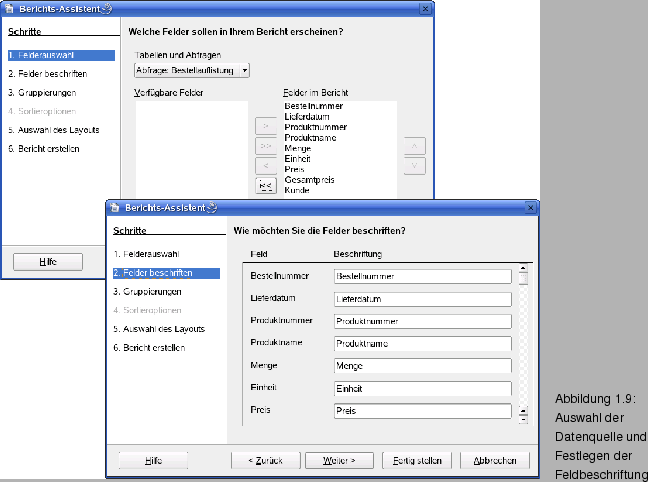648x482 pixels.
Task: Click the single '<' remove field button
Action: click(x=266, y=165)
